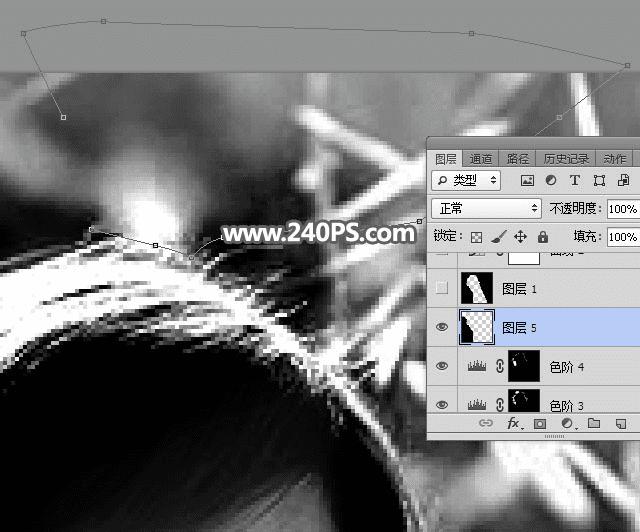Create a new layer icon
The image size is (640, 532).
coord(621,424)
